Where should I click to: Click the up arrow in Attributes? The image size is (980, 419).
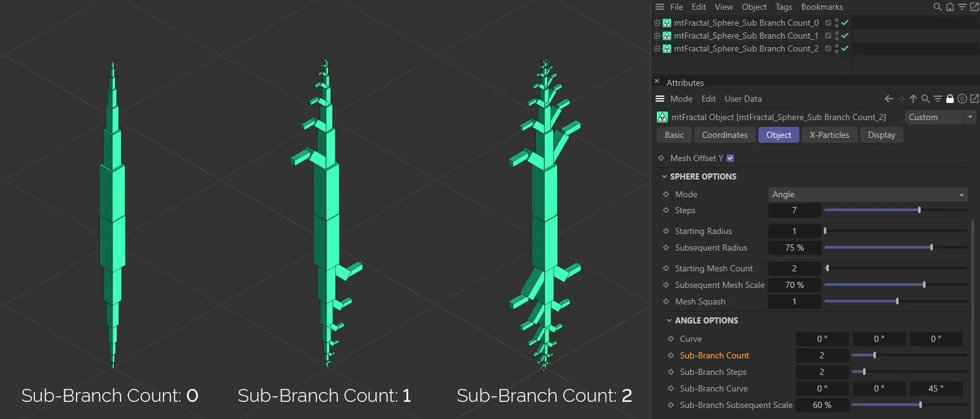(x=913, y=99)
